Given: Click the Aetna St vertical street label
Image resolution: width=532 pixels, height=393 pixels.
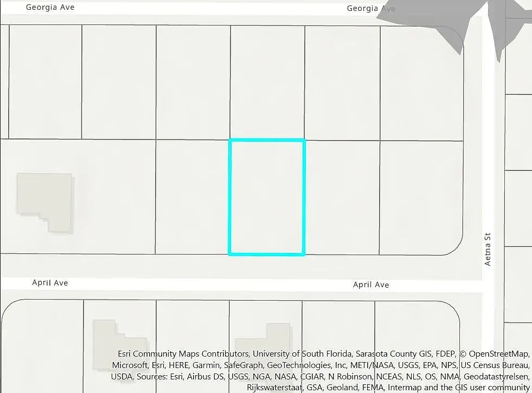Looking at the screenshot, I should (488, 249).
